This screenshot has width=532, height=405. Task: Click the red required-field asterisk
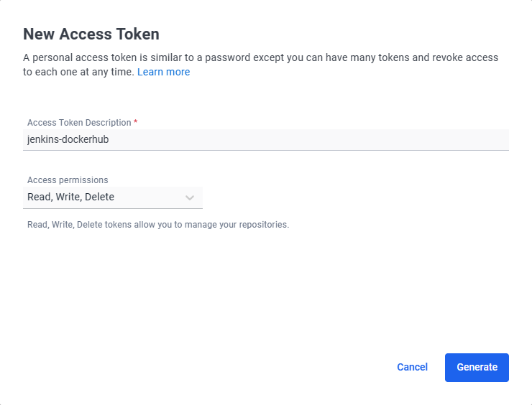point(135,122)
